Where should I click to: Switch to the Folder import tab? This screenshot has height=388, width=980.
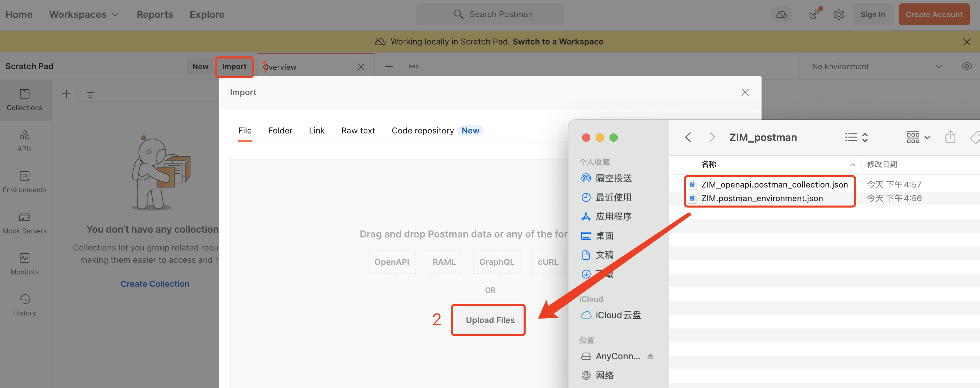coord(280,131)
